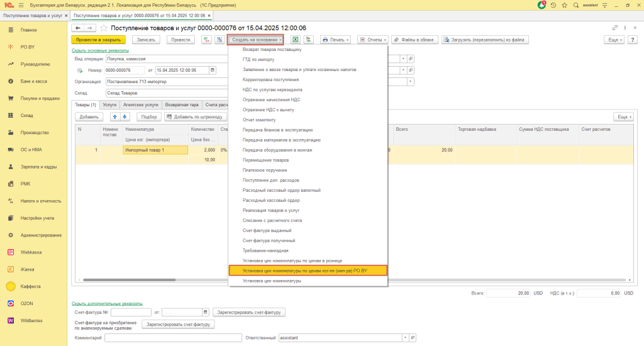Open PO.BY section in sidebar
Screen dimensions: 644x346
tap(28, 47)
